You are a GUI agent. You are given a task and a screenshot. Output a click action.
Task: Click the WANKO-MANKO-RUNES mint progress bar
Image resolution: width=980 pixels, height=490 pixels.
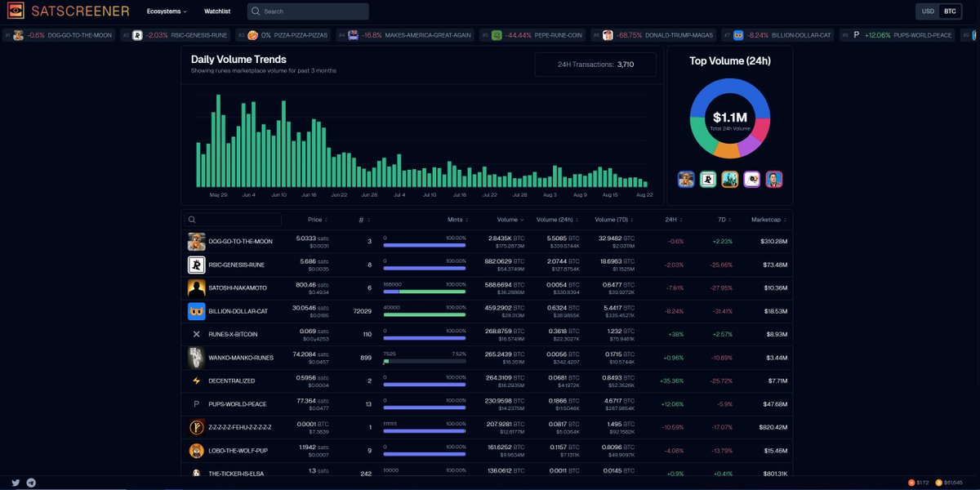tap(425, 359)
